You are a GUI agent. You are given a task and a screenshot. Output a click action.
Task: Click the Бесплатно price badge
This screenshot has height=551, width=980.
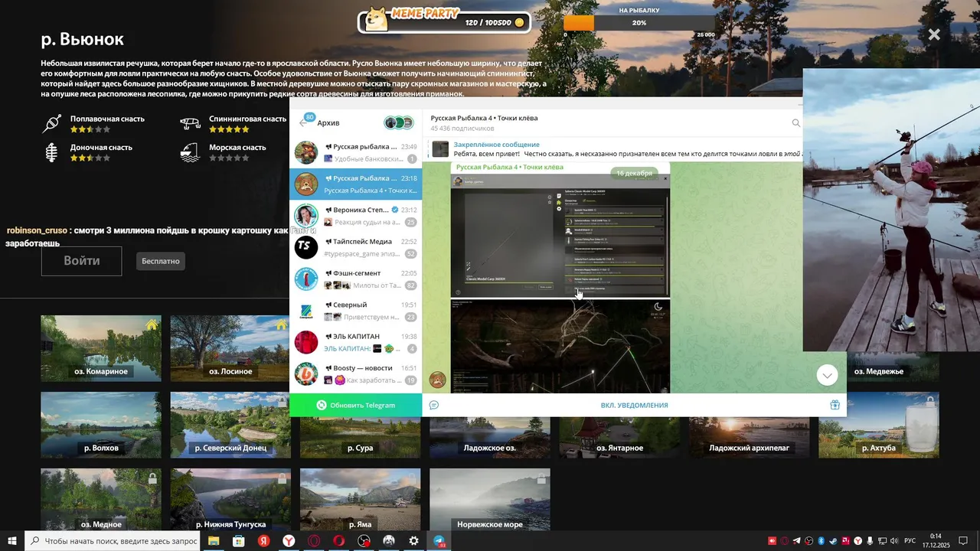[x=161, y=261]
